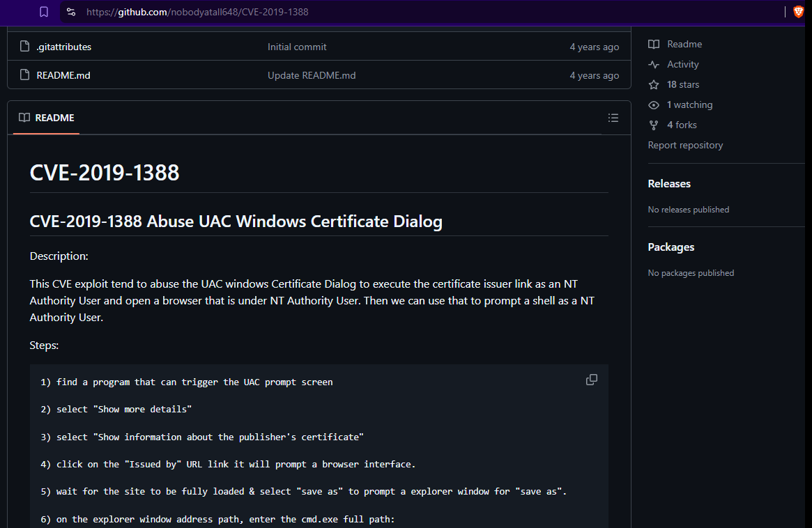
Task: Copy the steps code block
Action: point(592,380)
